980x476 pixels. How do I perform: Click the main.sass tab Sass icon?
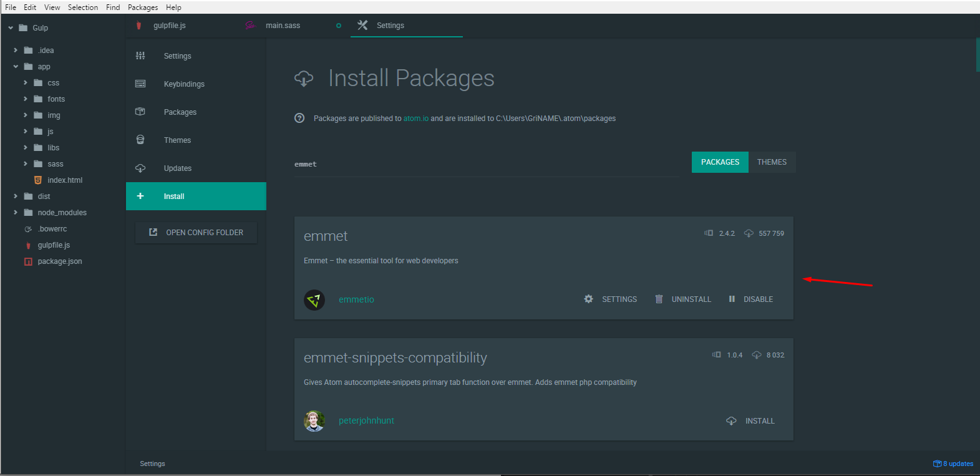coord(250,26)
